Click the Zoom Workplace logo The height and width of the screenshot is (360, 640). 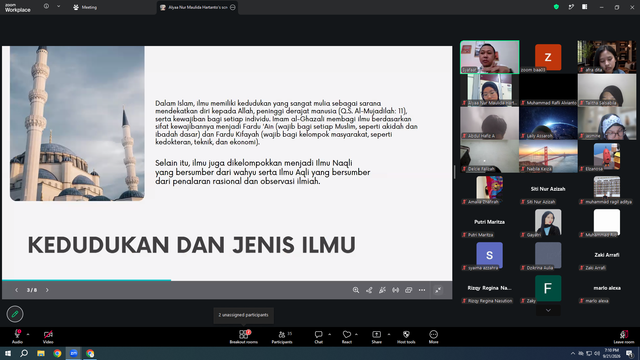click(x=18, y=8)
